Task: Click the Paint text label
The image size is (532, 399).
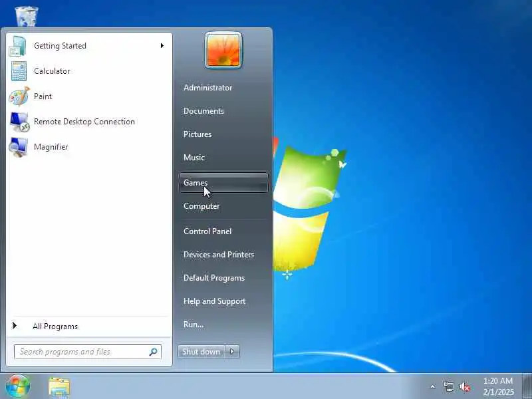Action: click(x=43, y=96)
